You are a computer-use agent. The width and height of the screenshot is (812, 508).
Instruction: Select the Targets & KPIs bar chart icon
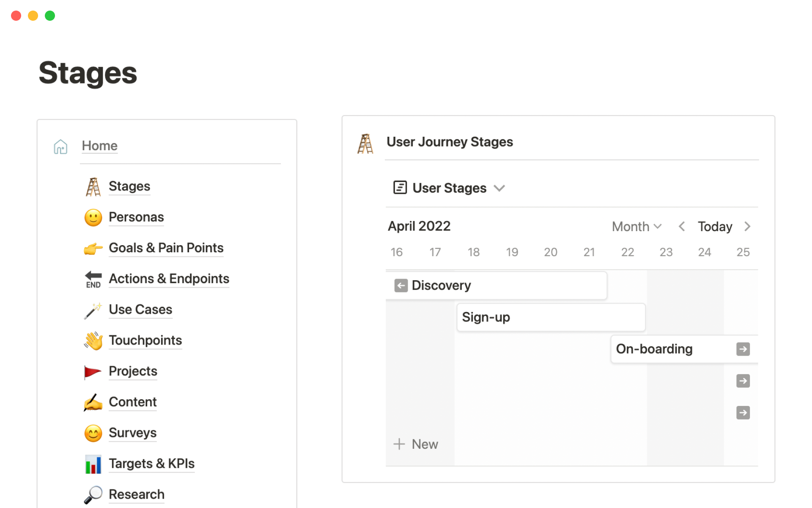[93, 464]
